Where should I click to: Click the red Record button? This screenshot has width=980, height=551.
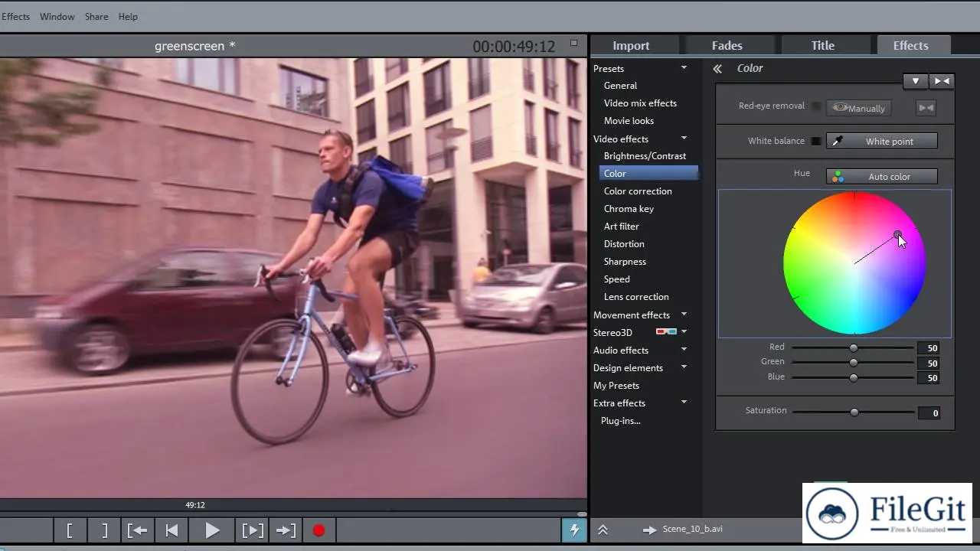tap(319, 530)
